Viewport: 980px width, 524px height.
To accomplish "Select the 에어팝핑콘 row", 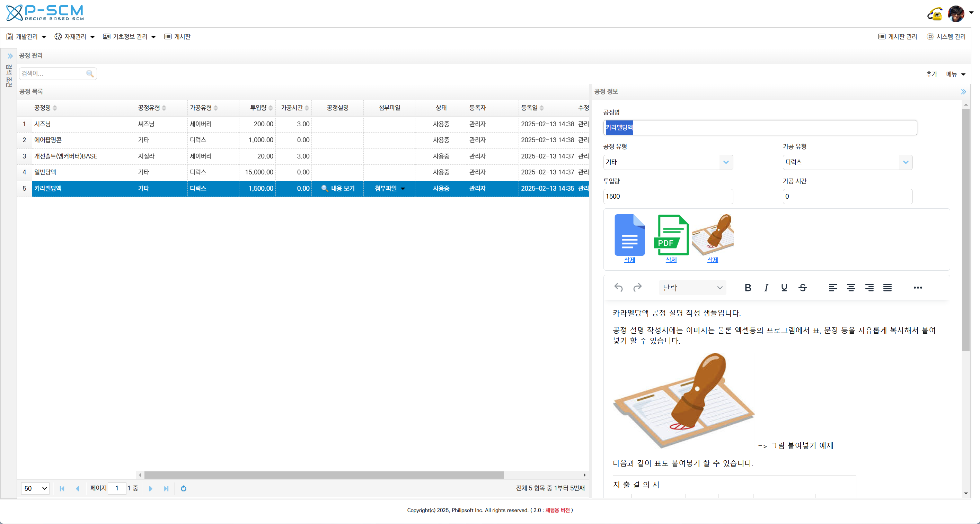I will (303, 140).
